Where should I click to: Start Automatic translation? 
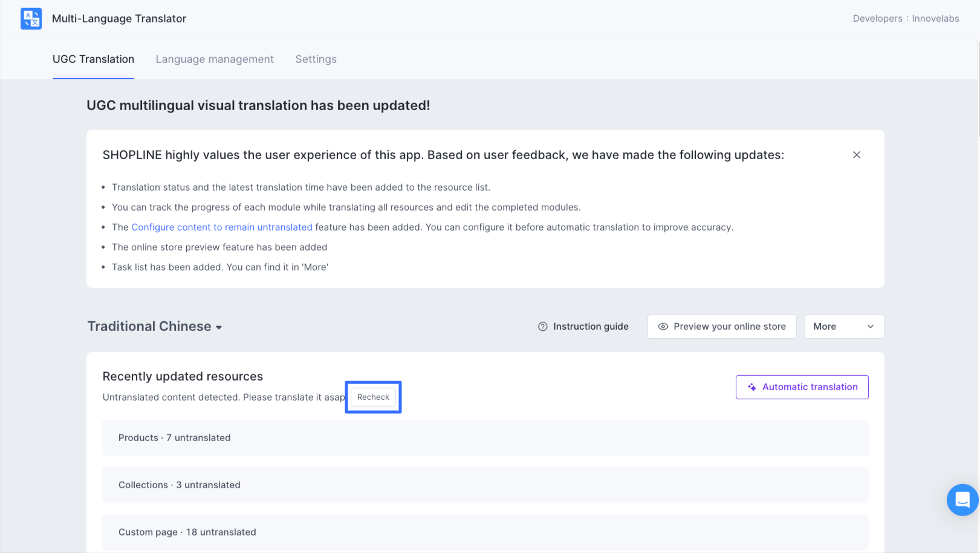[802, 387]
